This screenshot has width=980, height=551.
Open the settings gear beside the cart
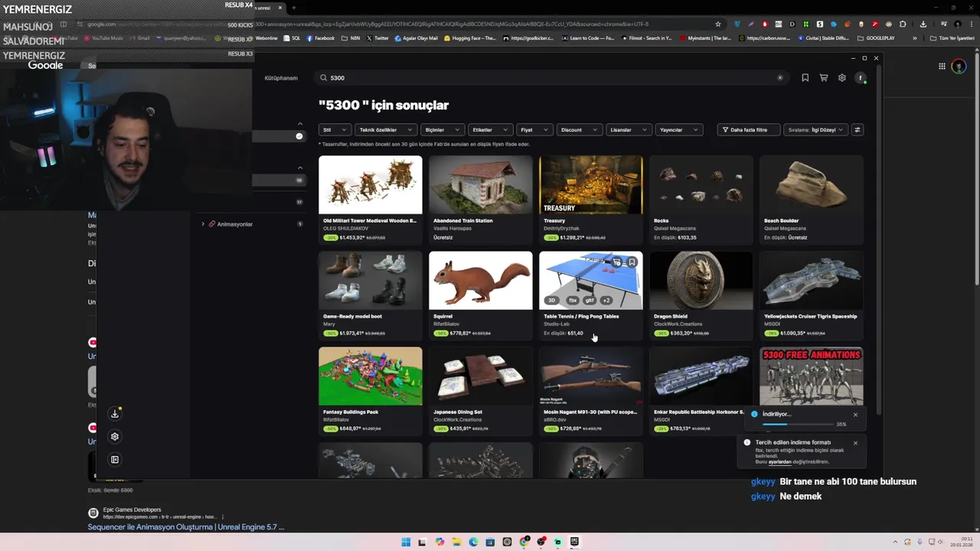[x=841, y=78]
